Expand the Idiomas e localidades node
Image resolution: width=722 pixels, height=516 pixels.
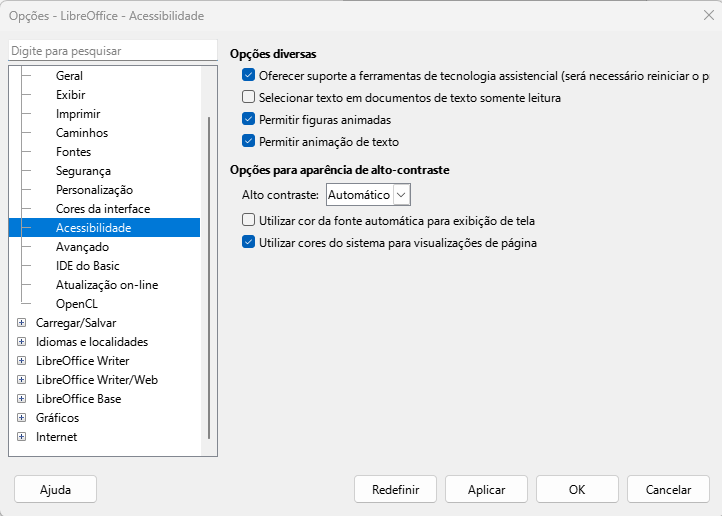tap(21, 342)
